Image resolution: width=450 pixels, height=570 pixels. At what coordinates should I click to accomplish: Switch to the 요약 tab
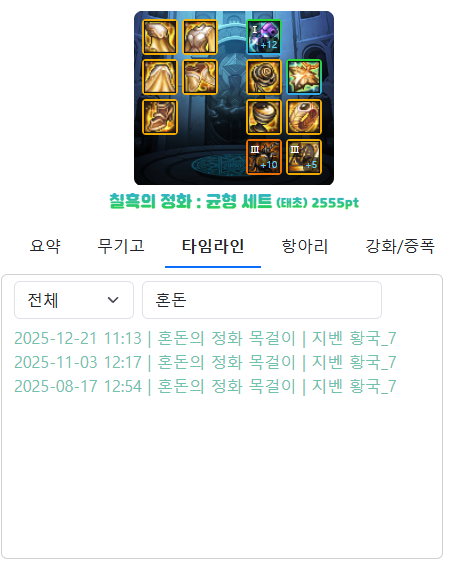pyautogui.click(x=45, y=246)
